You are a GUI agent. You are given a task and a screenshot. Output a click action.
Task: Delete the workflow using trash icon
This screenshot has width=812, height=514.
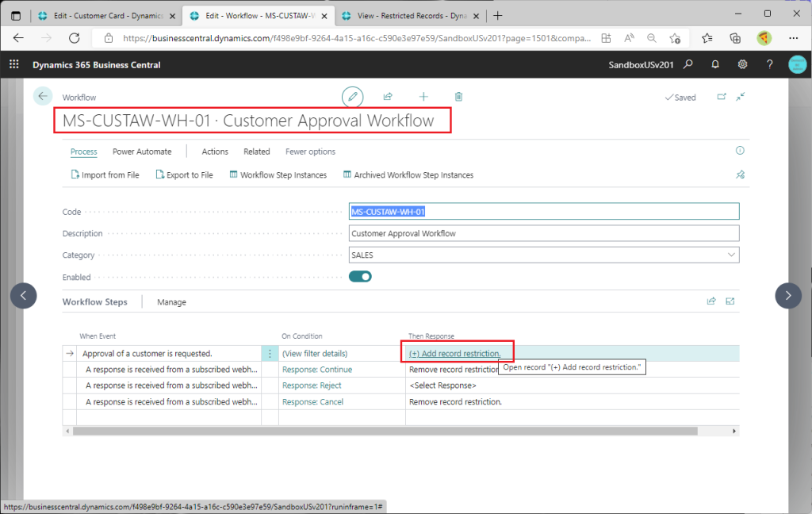tap(459, 97)
